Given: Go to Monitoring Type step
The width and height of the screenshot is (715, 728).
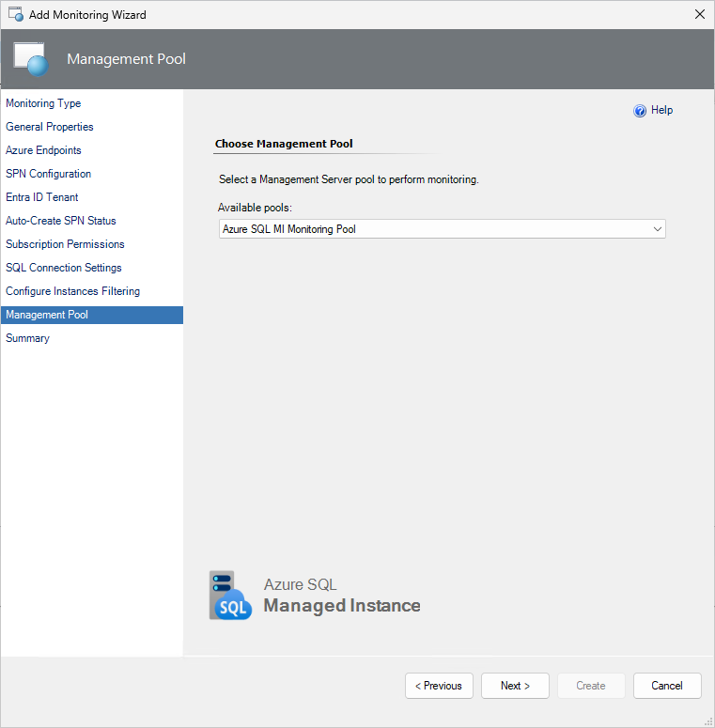Looking at the screenshot, I should tap(43, 103).
